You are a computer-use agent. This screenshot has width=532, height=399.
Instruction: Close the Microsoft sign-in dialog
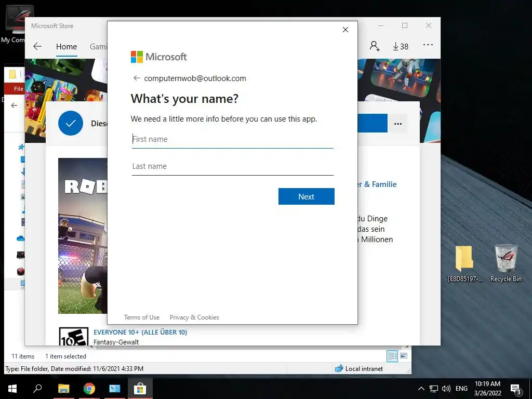tap(345, 30)
